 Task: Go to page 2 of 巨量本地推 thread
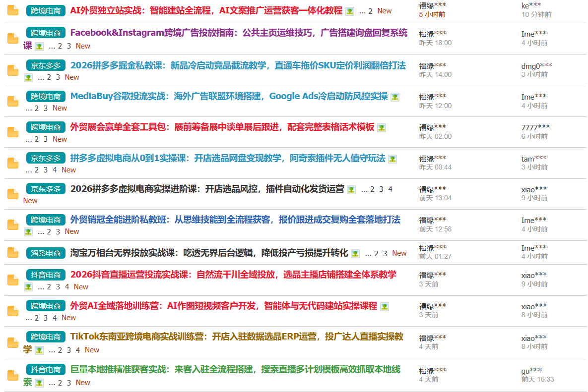tap(60, 383)
